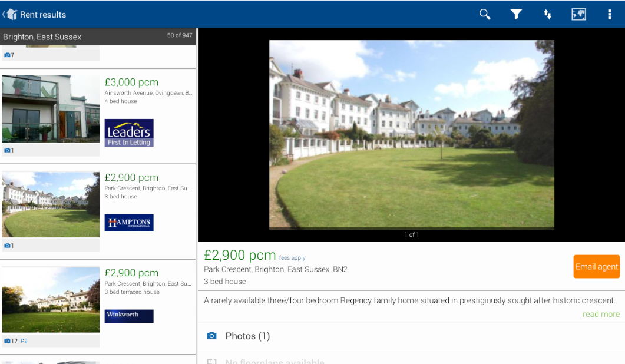
Task: Open the overflow menu with three dots
Action: (x=610, y=14)
